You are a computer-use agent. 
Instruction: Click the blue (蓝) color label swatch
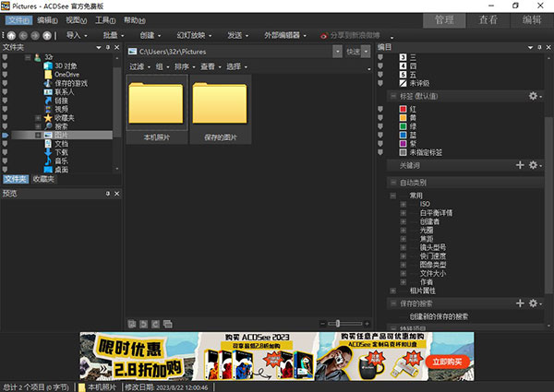403,134
